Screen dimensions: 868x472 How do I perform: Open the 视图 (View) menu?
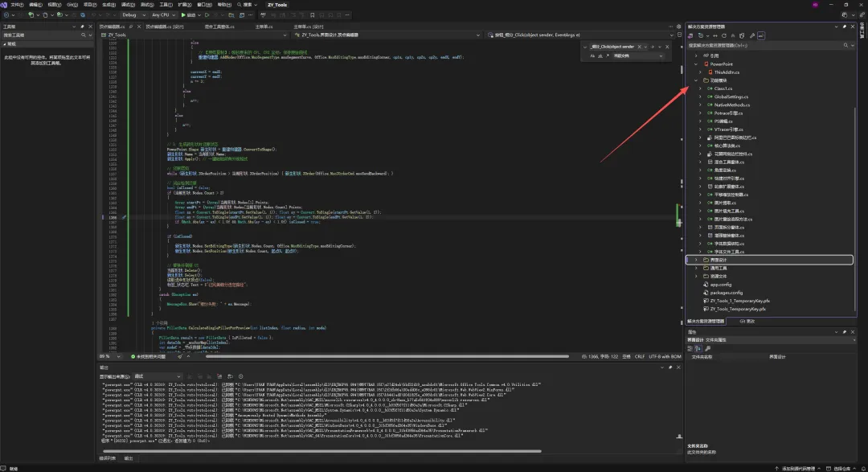(x=55, y=5)
